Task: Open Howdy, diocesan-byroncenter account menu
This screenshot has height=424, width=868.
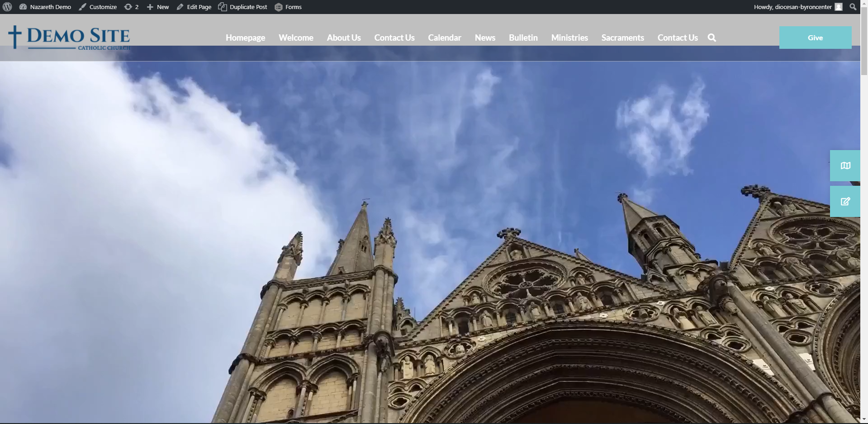Action: [x=792, y=7]
